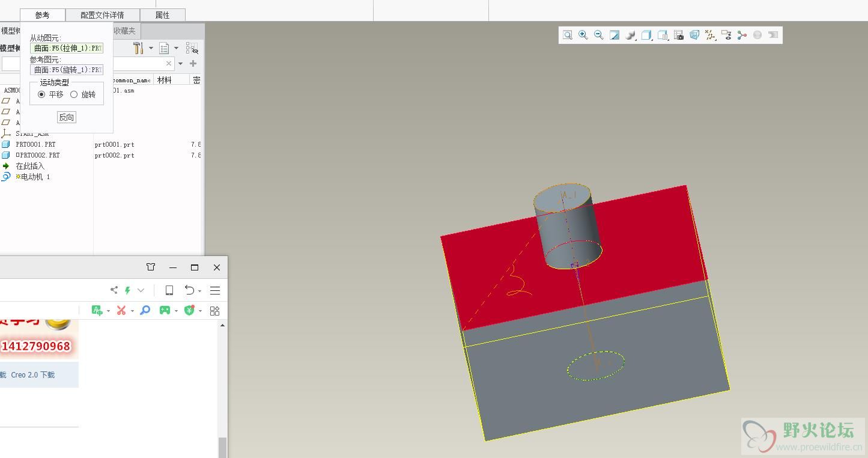Switch to the 属性 tab
Screen dimensions: 868x458
coord(162,15)
